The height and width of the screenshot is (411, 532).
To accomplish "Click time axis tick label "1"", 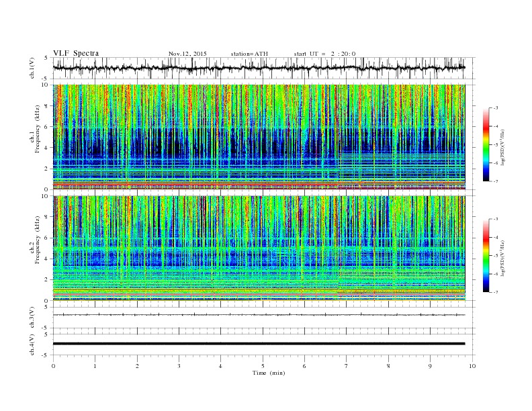I will pos(95,366).
